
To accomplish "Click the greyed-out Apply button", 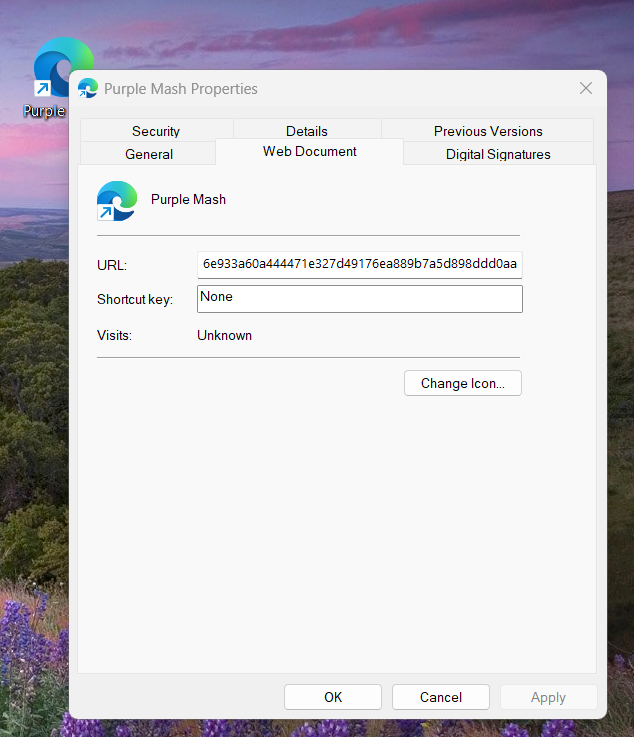I will (548, 697).
